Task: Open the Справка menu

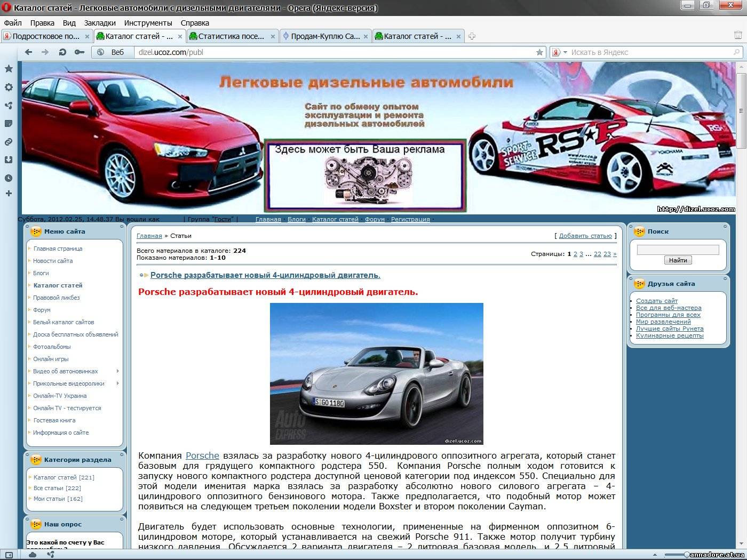Action: [195, 23]
